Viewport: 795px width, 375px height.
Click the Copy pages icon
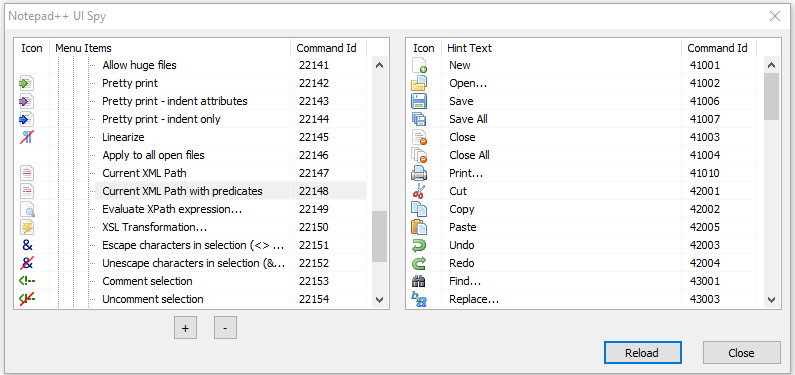point(419,209)
